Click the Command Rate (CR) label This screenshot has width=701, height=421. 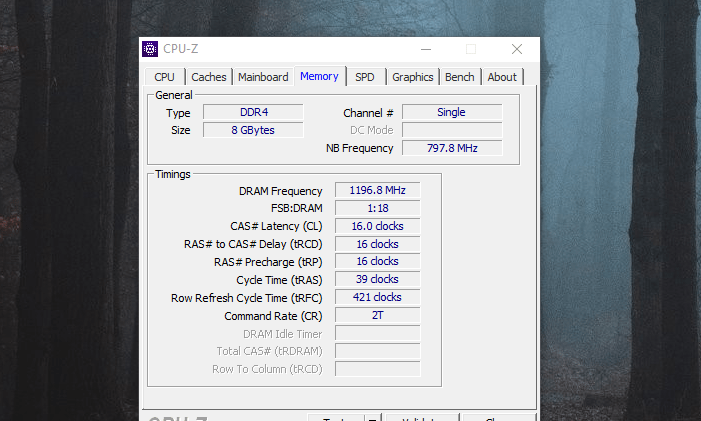273,316
